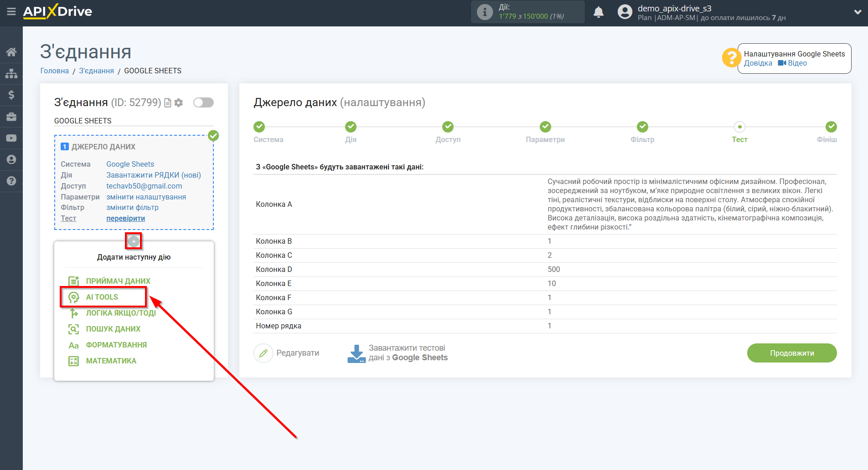Open the Довідка help link
The width and height of the screenshot is (868, 470).
click(758, 63)
